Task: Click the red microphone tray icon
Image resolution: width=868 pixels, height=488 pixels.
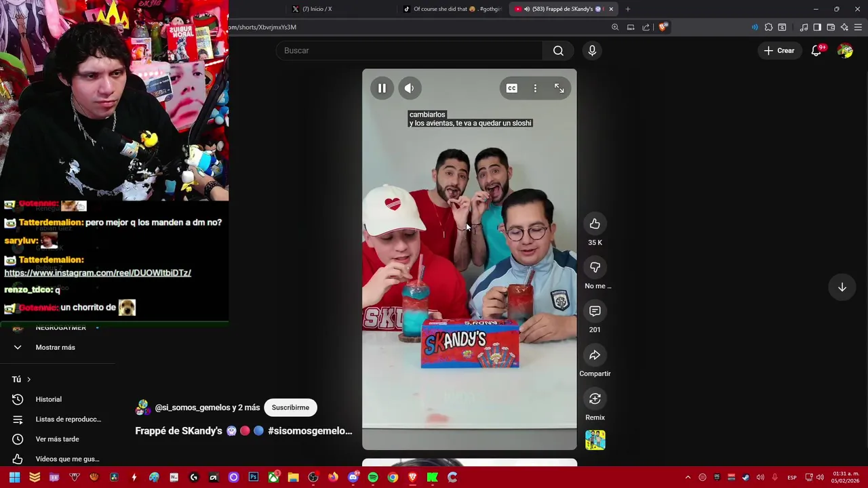Action: pyautogui.click(x=774, y=477)
